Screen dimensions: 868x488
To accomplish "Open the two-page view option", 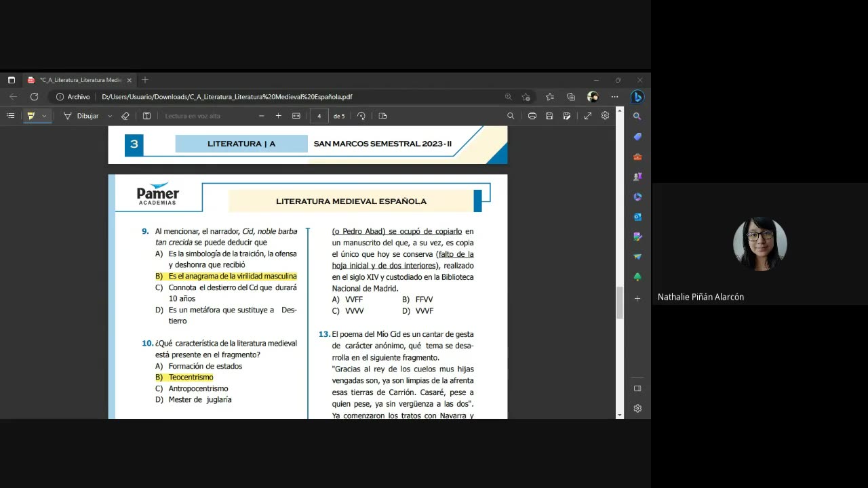I will click(382, 116).
